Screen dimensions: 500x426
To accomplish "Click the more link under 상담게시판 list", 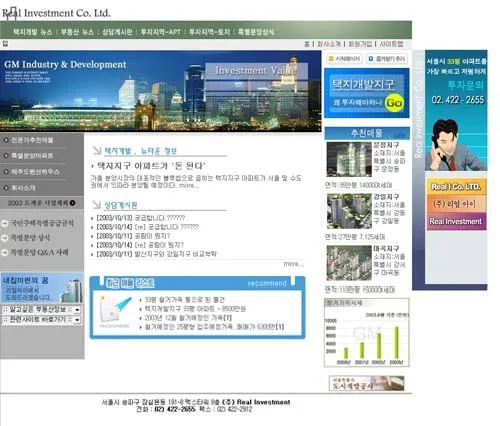I will tap(293, 264).
